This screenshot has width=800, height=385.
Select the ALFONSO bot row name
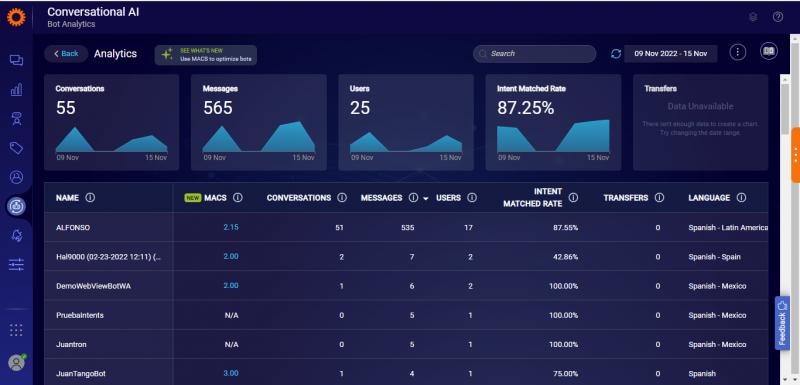coord(73,227)
